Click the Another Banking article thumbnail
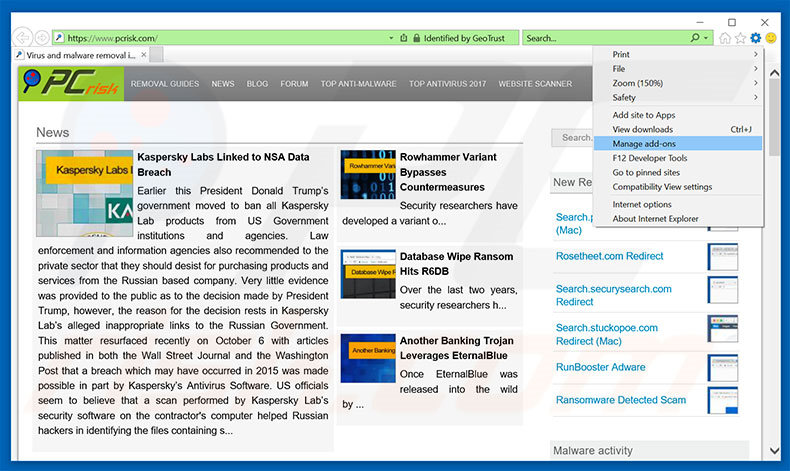Screen dimensions: 790x471 (368, 358)
